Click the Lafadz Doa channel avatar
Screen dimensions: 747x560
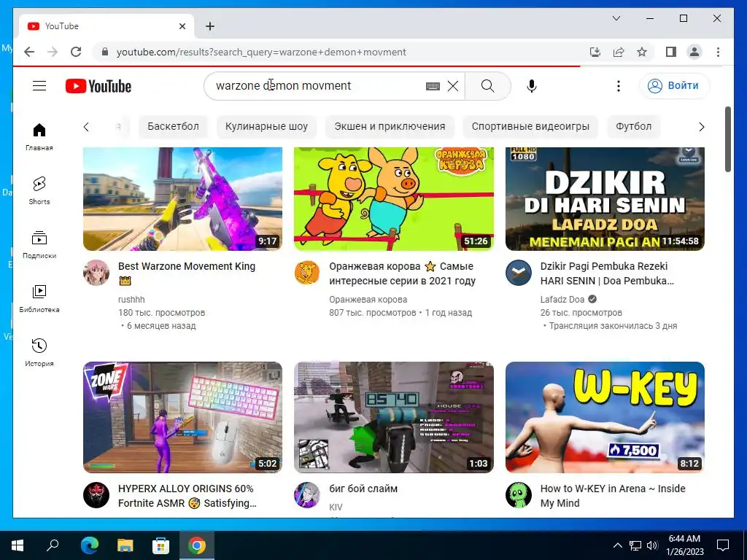click(x=519, y=273)
